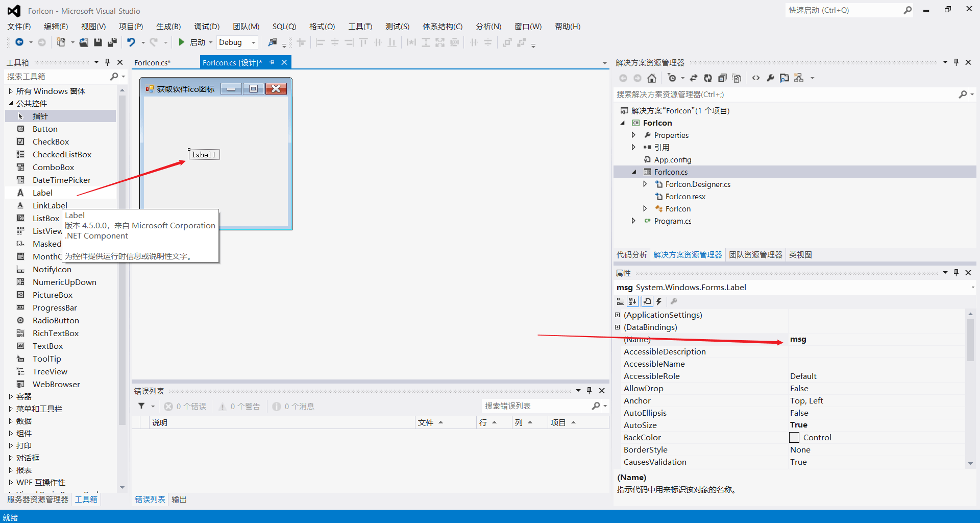This screenshot has height=523, width=980.
Task: Click the green Start debugging arrow
Action: (181, 42)
